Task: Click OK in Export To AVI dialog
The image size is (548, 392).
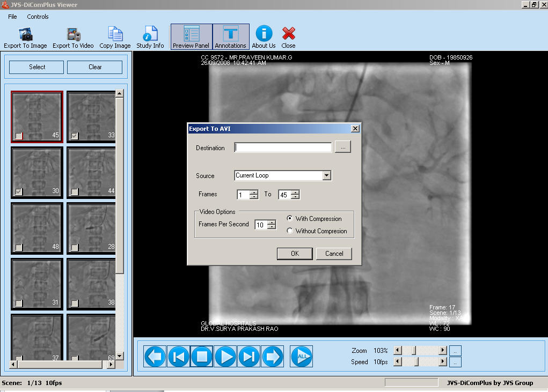Action: click(295, 254)
